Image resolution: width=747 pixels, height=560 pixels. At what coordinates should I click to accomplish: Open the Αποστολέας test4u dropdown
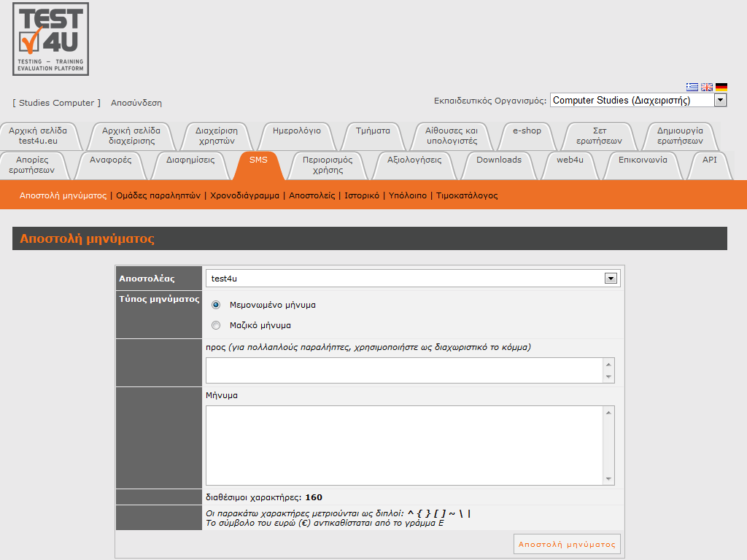(412, 279)
